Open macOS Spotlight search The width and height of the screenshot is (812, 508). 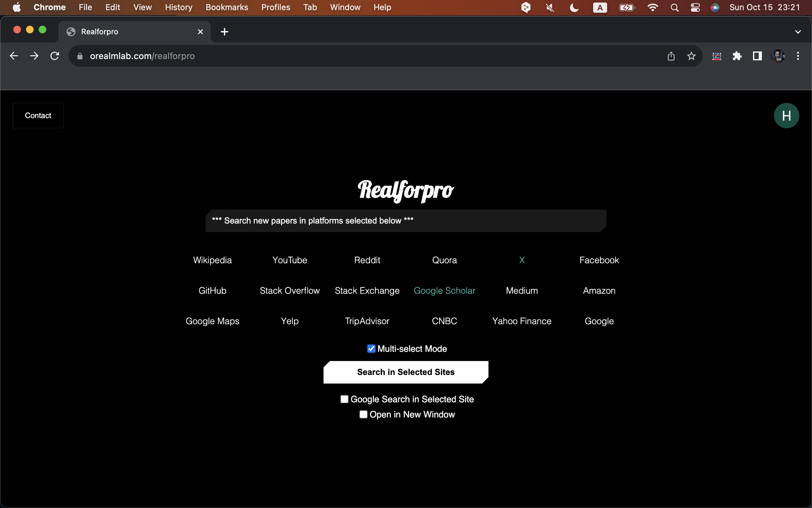coord(674,7)
